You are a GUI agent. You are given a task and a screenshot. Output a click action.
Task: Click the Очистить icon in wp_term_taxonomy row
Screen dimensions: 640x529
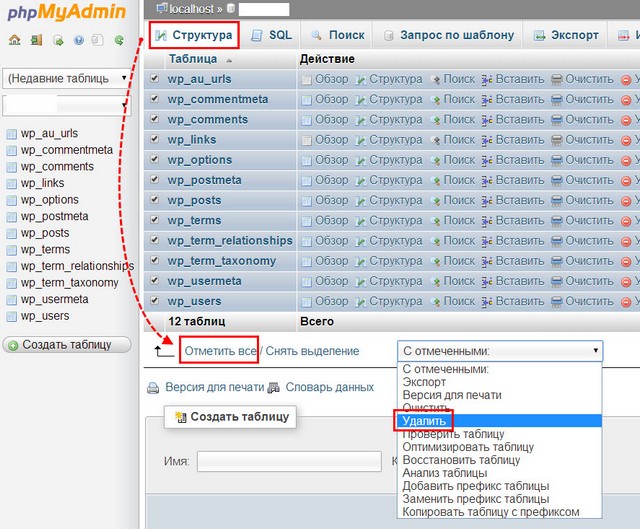(x=557, y=262)
